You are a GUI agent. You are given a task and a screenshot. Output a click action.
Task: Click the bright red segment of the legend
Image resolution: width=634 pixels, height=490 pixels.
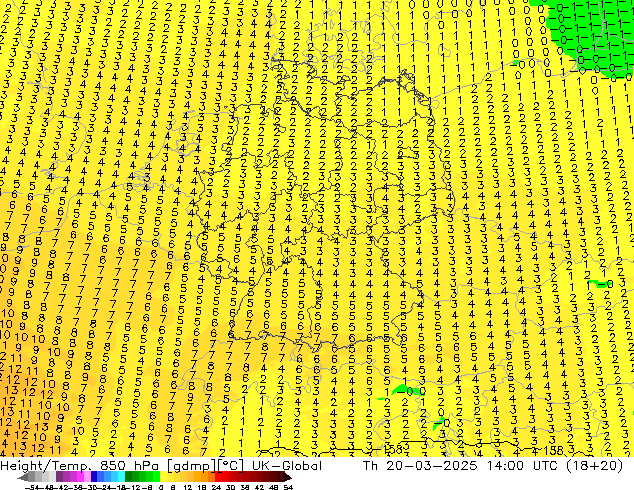(x=218, y=477)
